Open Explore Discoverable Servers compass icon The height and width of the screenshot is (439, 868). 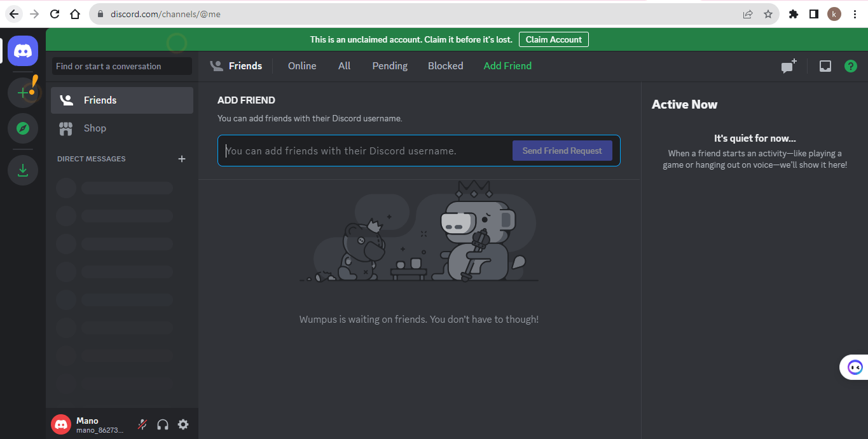pos(23,128)
